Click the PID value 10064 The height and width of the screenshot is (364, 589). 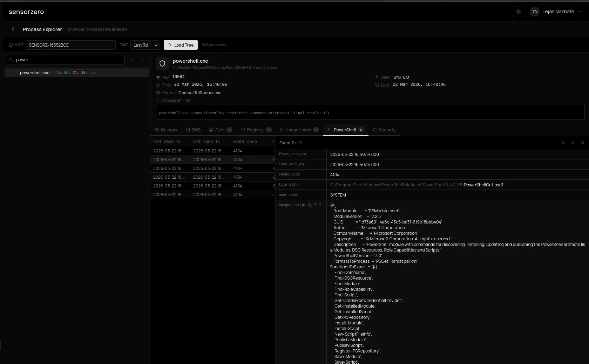pos(178,77)
